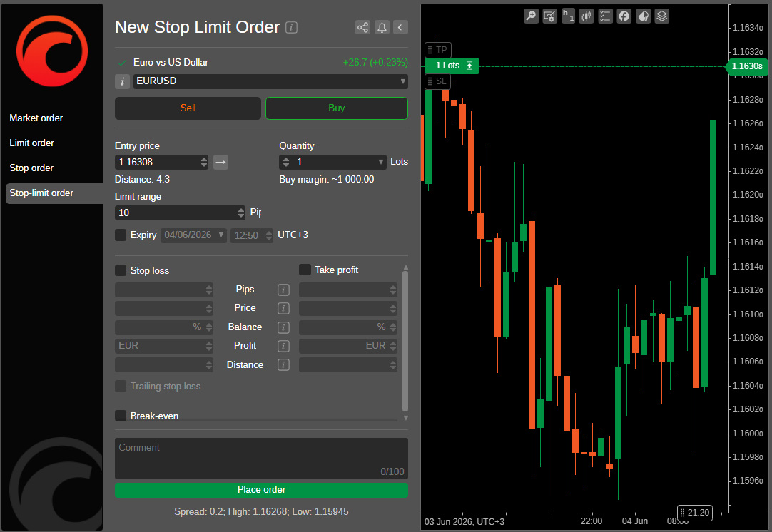
Task: Click the 21:20 countdown marker on chart
Action: pyautogui.click(x=695, y=513)
